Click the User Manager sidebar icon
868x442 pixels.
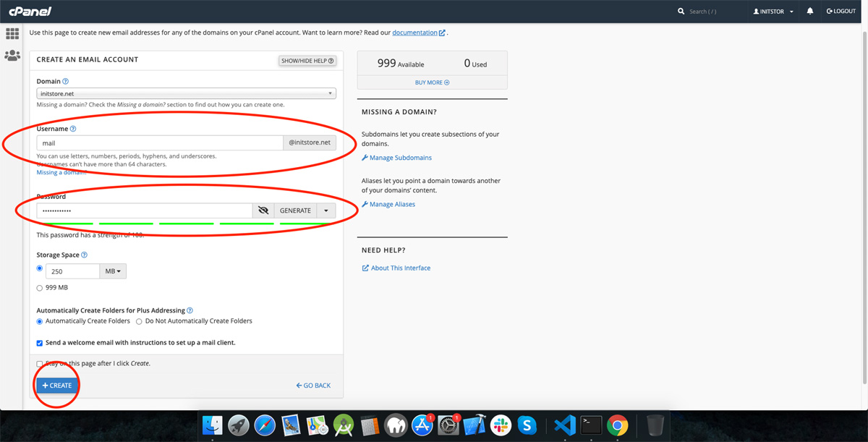coord(12,56)
